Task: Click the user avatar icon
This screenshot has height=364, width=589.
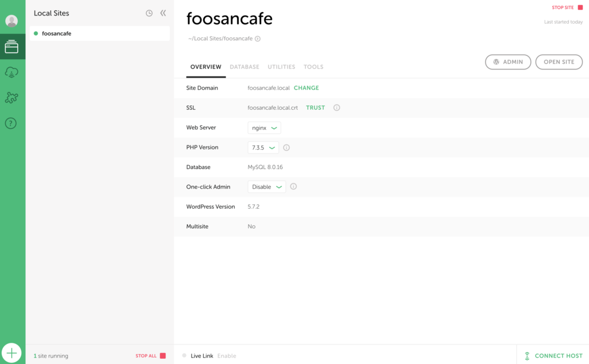Action: pos(12,21)
